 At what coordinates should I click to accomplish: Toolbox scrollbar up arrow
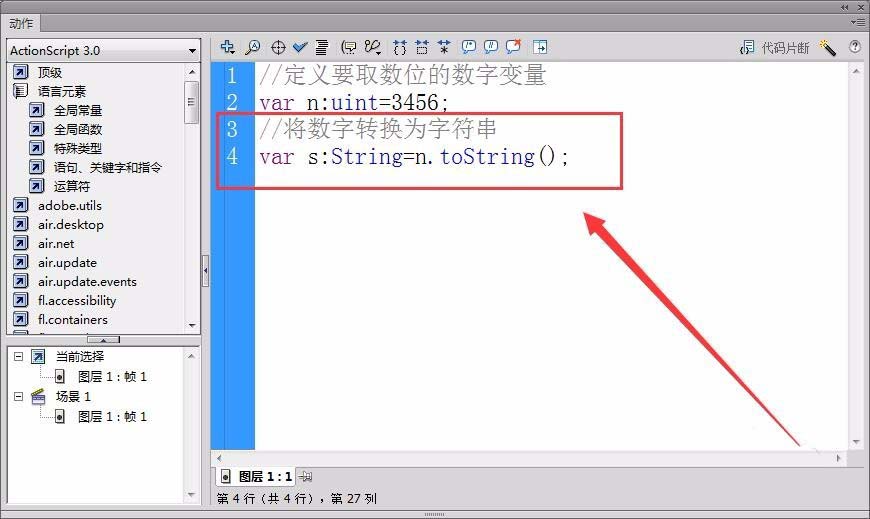[x=192, y=72]
